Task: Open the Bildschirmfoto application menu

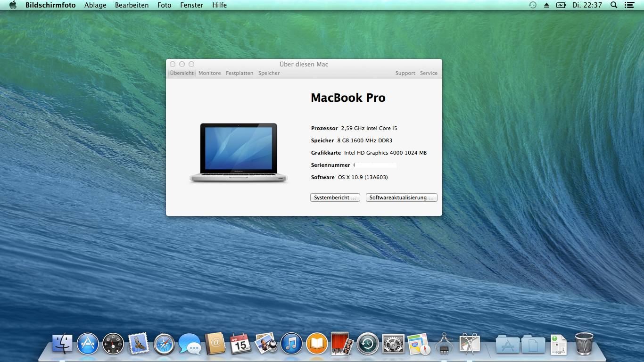Action: [50, 5]
